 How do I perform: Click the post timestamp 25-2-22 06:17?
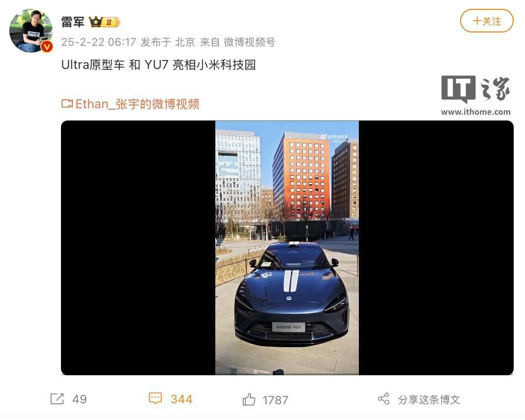[x=99, y=42]
